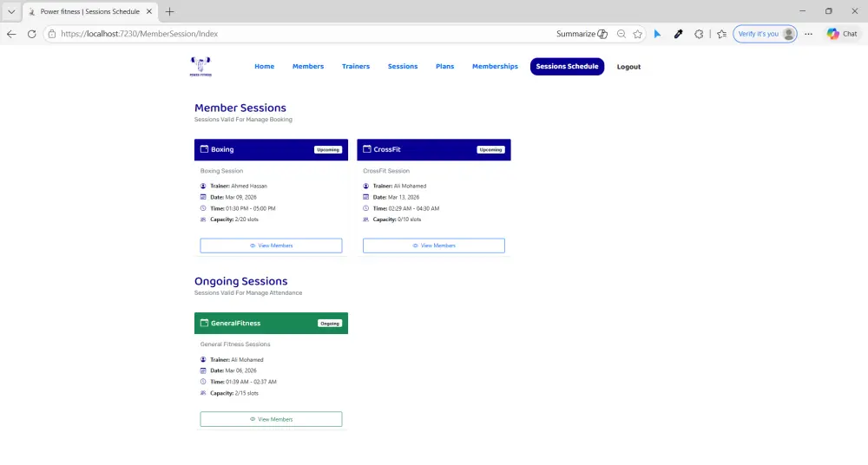The image size is (868, 465).
Task: Click the trainer icon in the GeneralFitness card
Action: click(203, 359)
